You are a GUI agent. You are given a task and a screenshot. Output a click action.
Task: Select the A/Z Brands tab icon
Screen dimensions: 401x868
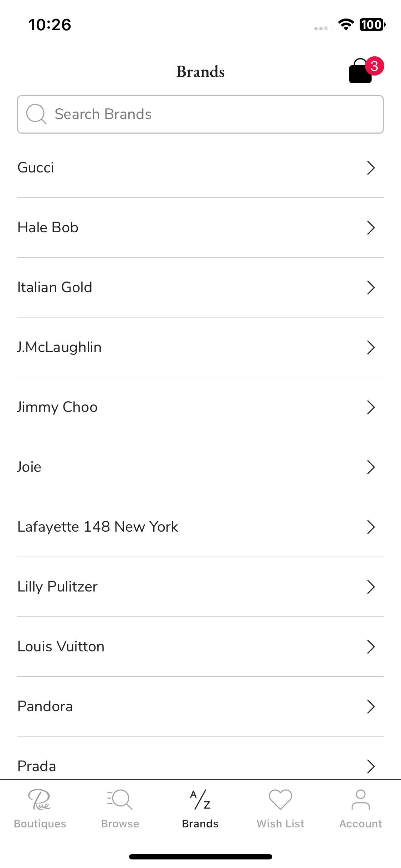pos(200,800)
